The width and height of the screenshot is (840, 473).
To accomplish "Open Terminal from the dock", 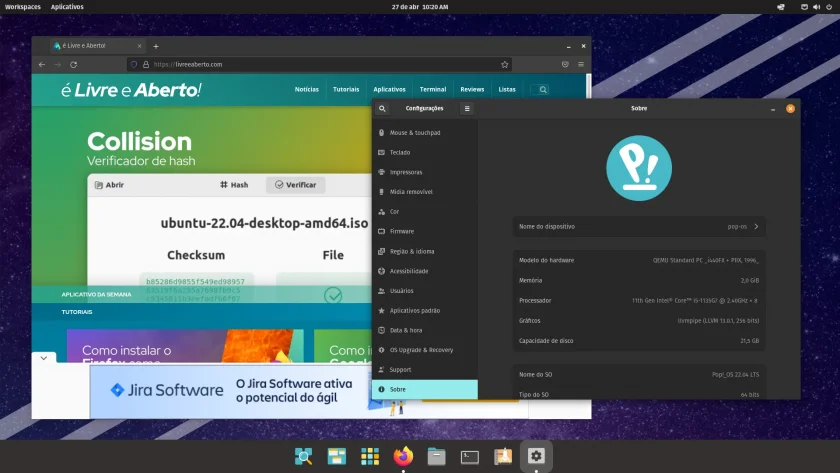I will [470, 457].
